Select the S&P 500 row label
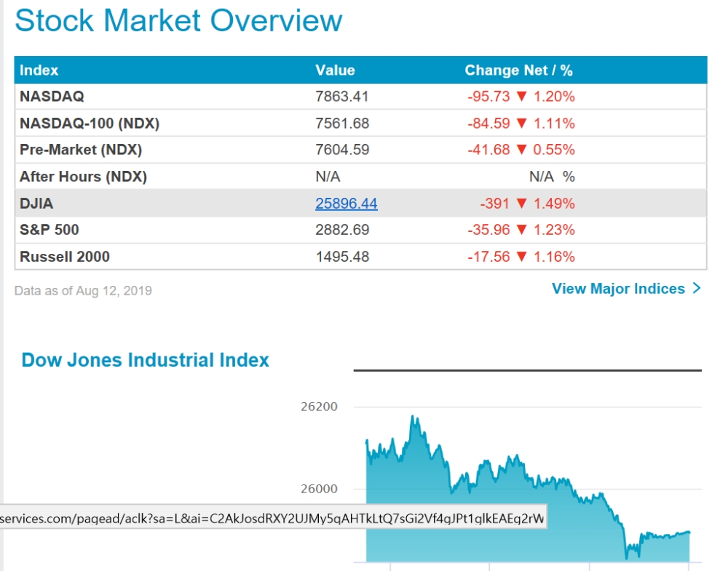The height and width of the screenshot is (571, 728). tap(50, 230)
